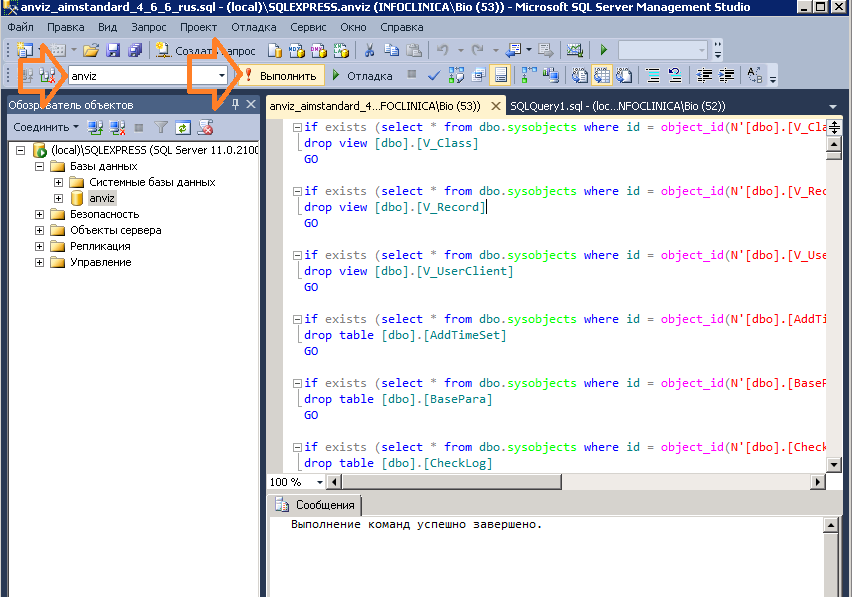Viewport: 852px width, 597px height.
Task: Toggle Results to Grid mode
Action: click(602, 76)
